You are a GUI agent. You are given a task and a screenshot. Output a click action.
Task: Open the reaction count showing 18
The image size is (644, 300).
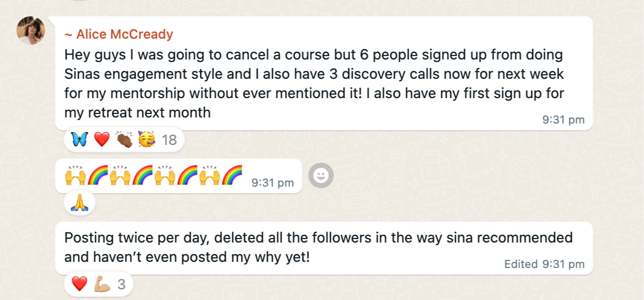(x=169, y=139)
